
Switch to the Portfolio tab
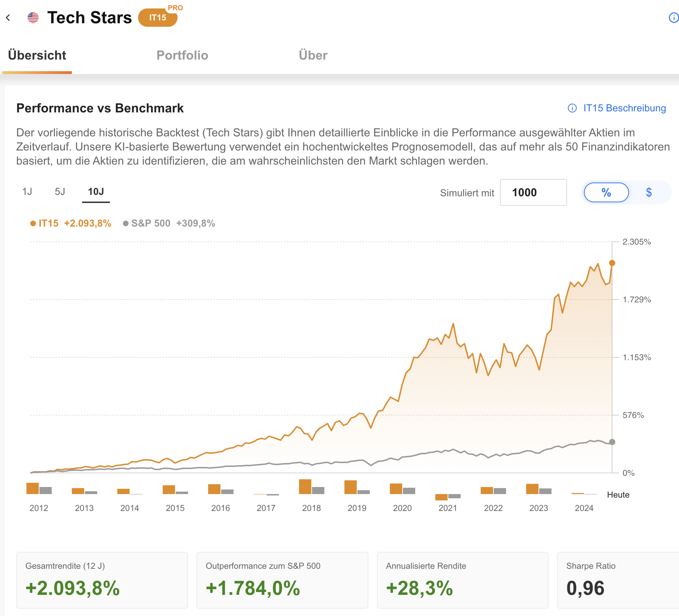pos(182,55)
